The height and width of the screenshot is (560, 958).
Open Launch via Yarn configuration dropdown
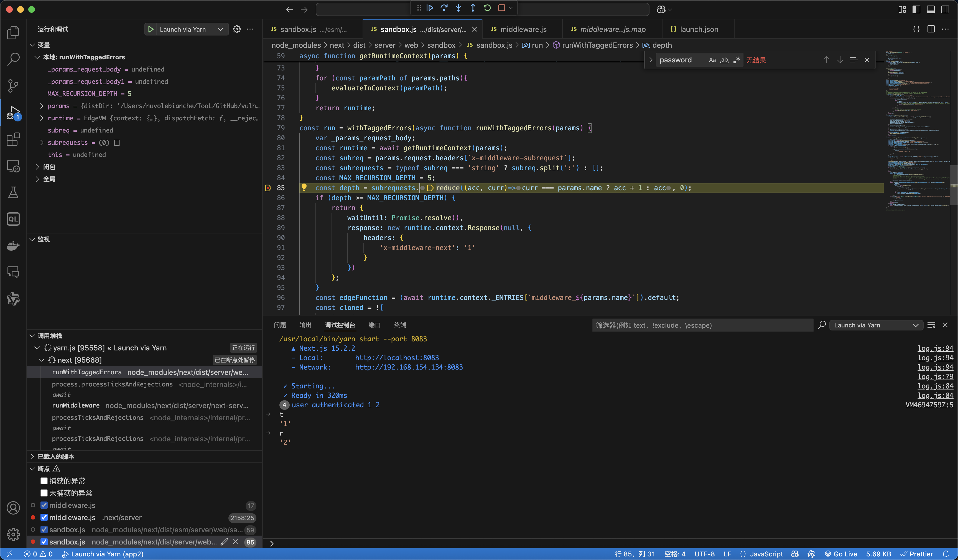[192, 29]
